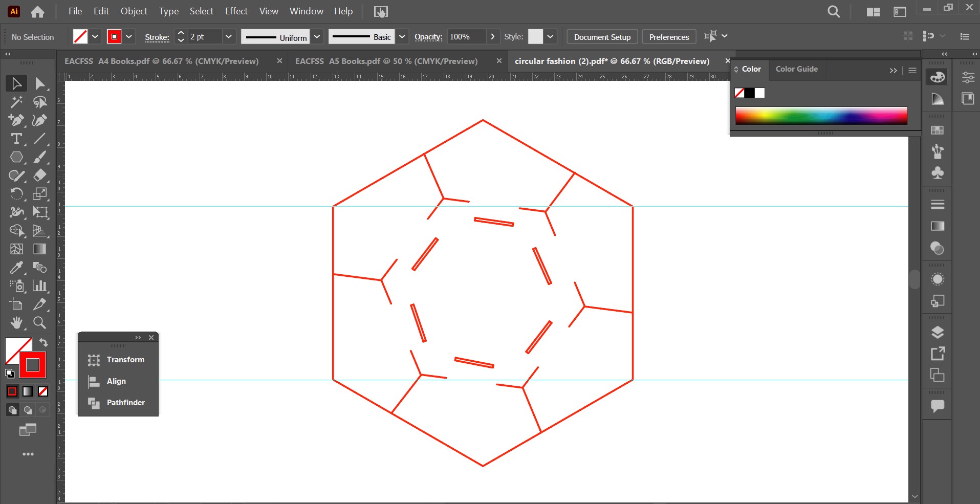The height and width of the screenshot is (504, 980).
Task: Select the Zoom tool
Action: click(x=40, y=323)
